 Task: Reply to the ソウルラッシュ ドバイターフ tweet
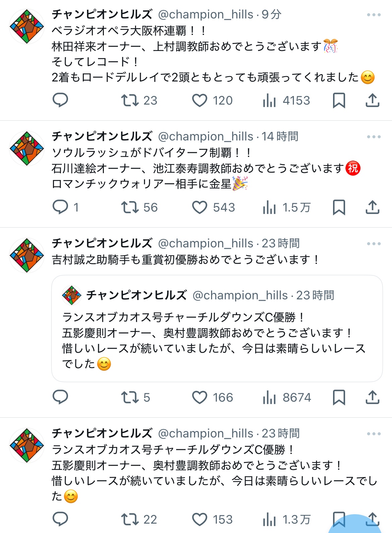(x=60, y=207)
